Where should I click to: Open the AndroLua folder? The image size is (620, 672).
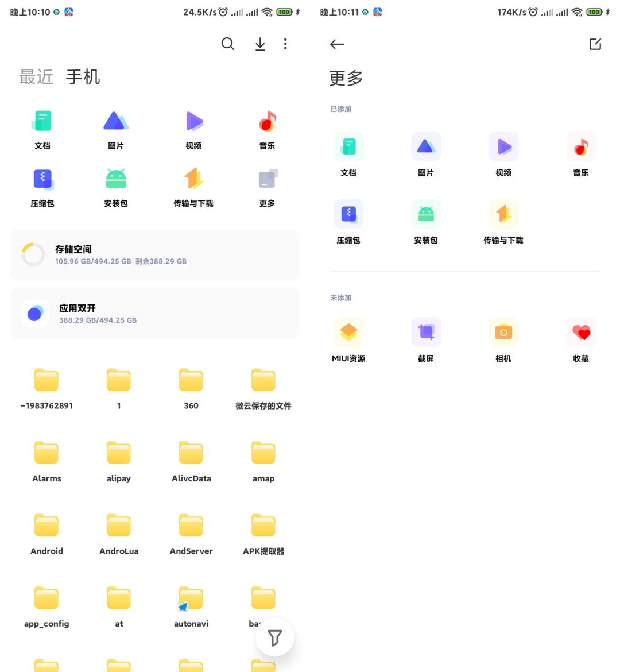coord(119,534)
